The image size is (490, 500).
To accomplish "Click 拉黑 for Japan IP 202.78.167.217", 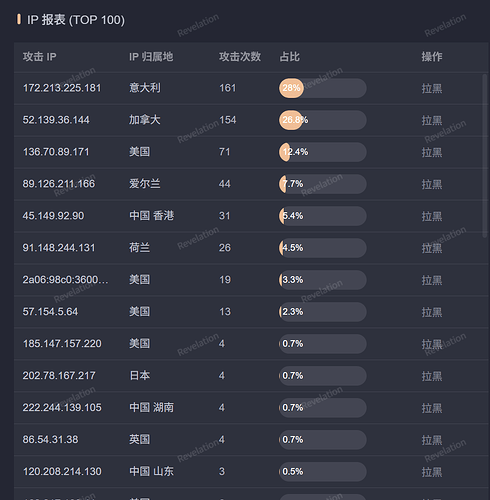I will [432, 376].
